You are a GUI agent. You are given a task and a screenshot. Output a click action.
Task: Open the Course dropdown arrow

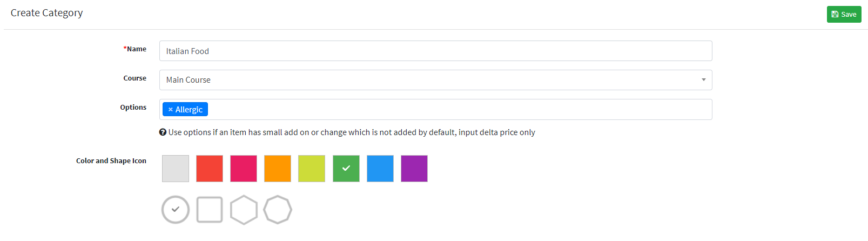pyautogui.click(x=703, y=80)
